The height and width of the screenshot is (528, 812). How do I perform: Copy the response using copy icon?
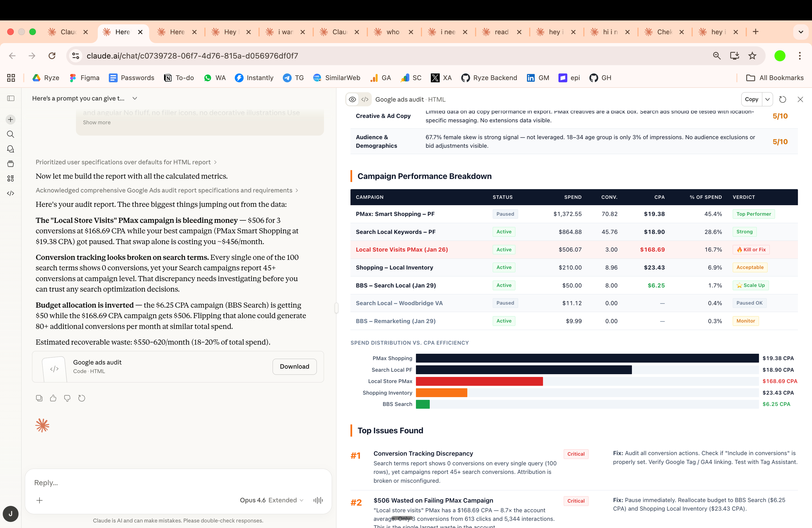click(39, 398)
